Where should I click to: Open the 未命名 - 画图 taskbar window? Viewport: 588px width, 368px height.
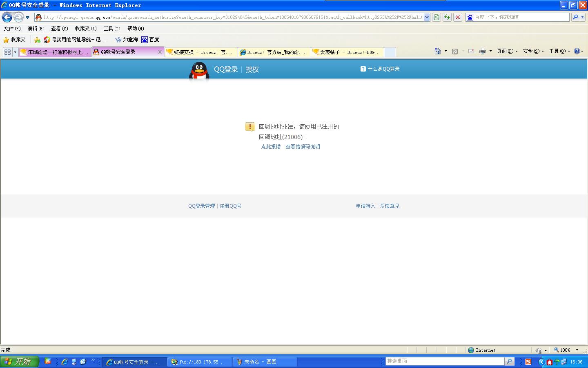(x=265, y=362)
